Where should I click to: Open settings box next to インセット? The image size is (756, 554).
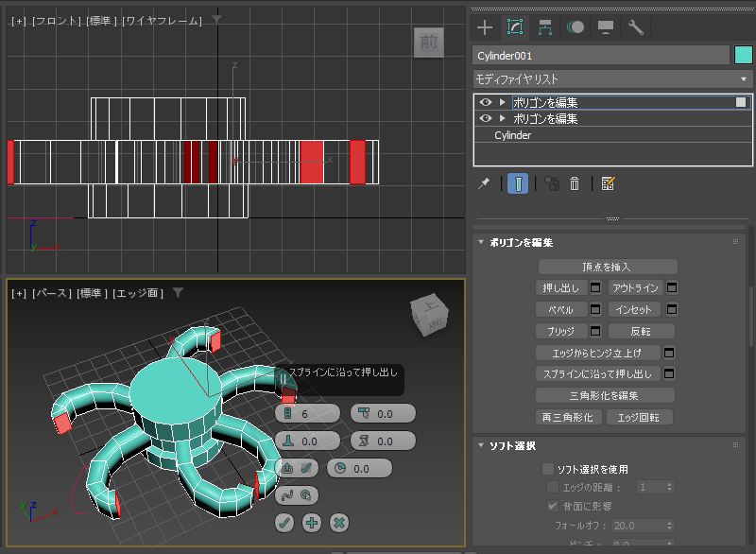[x=672, y=309]
